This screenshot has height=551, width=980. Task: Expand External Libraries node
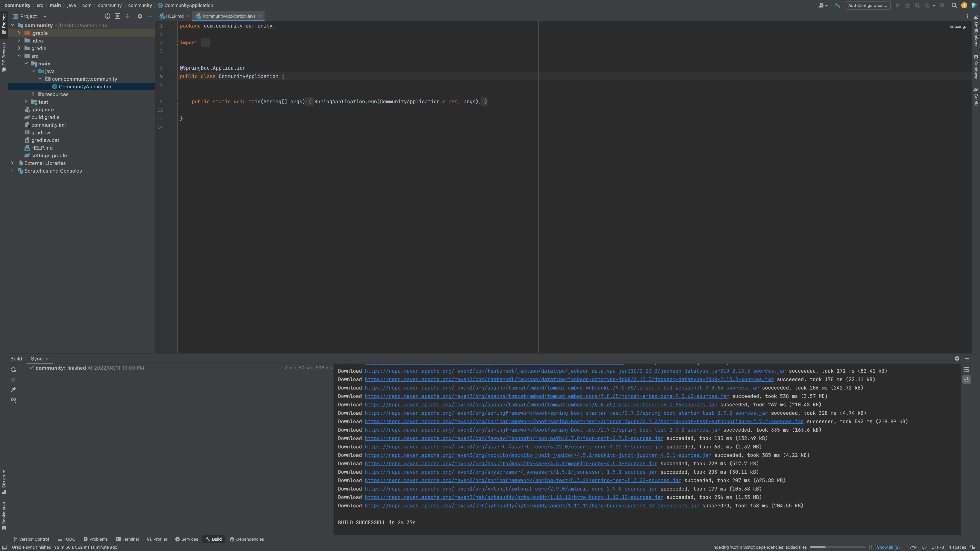coord(12,163)
